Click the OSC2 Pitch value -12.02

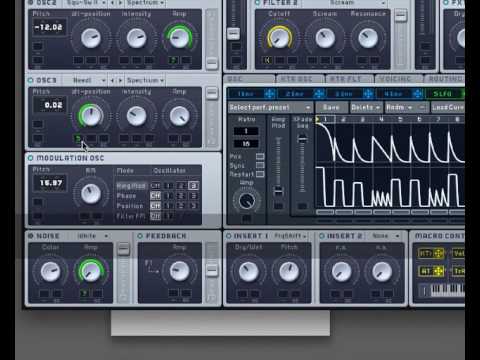coord(49,27)
